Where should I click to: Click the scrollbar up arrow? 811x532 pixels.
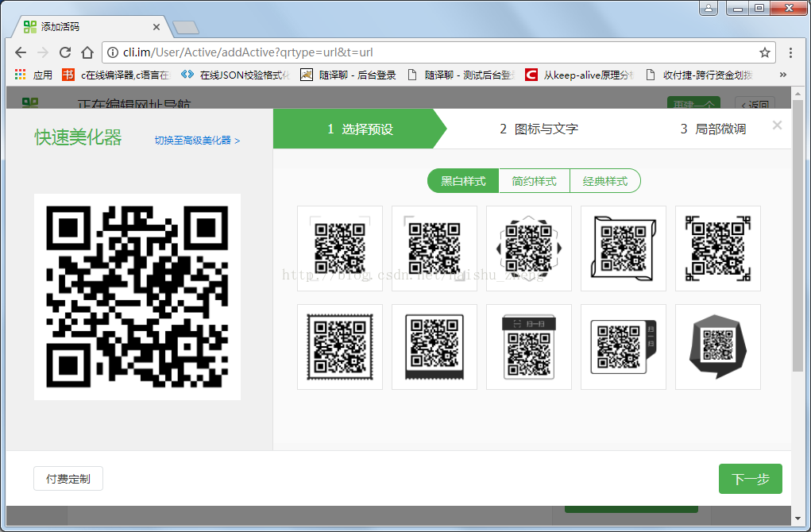797,93
